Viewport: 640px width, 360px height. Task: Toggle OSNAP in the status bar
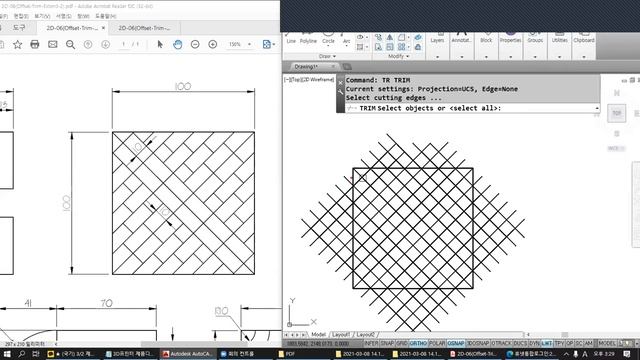456,343
